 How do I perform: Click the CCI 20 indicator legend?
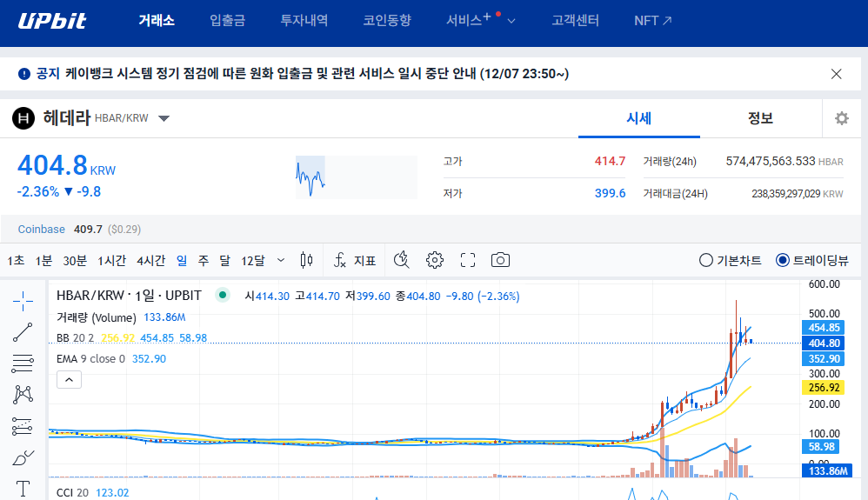click(72, 493)
